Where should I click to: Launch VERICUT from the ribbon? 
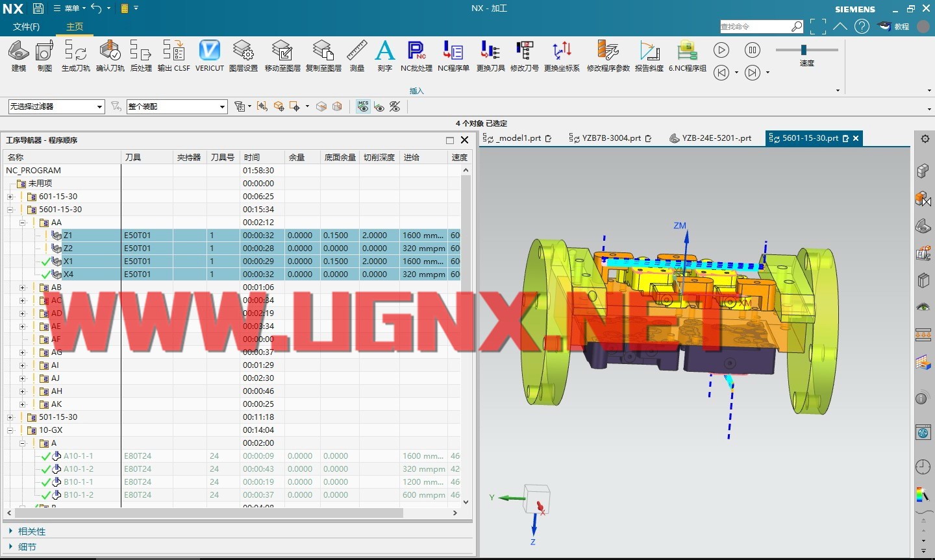[210, 56]
